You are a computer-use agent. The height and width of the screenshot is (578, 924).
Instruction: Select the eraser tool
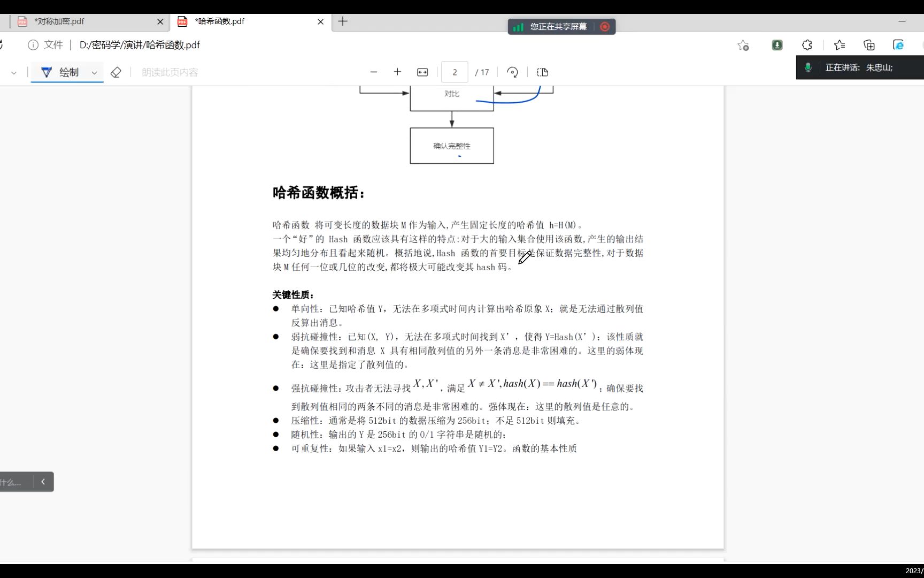115,72
